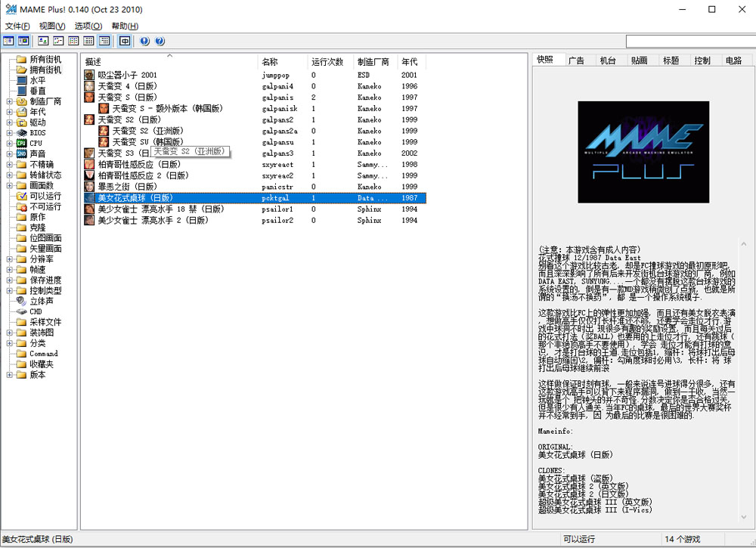Open the Help question mark icon
This screenshot has width=756, height=548.
(x=160, y=41)
